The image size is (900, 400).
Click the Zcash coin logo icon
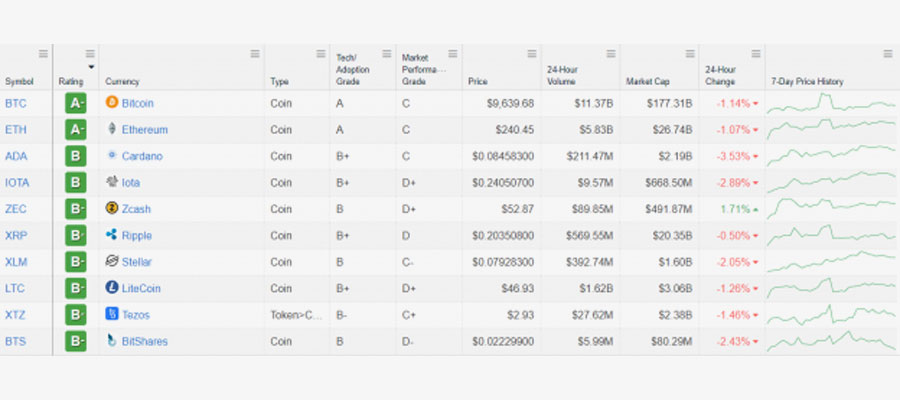click(112, 209)
